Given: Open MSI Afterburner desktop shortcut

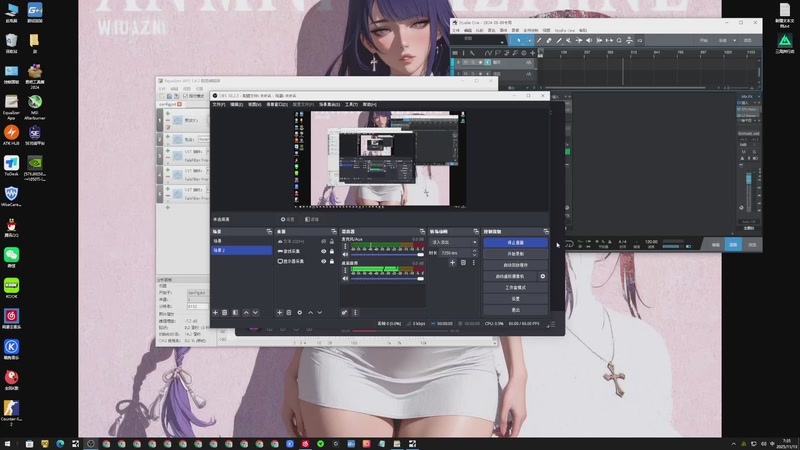Looking at the screenshot, I should pos(35,107).
